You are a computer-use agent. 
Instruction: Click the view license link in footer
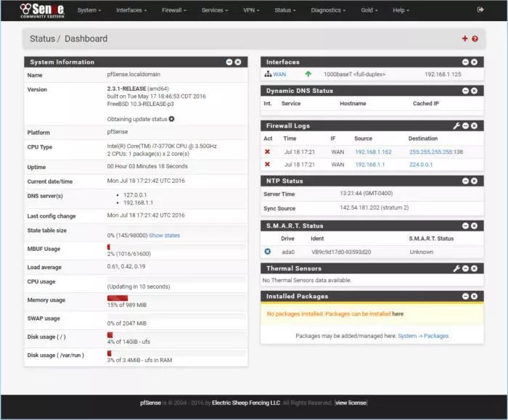(x=351, y=403)
